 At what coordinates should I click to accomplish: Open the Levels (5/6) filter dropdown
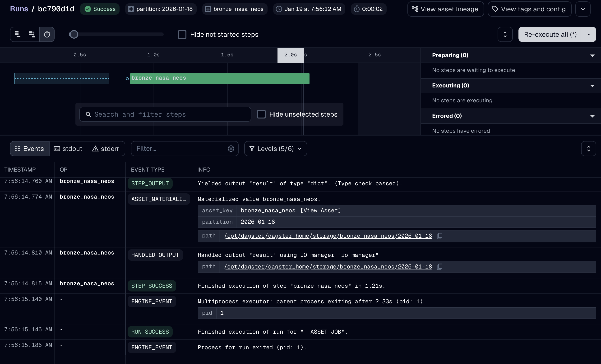(x=275, y=149)
